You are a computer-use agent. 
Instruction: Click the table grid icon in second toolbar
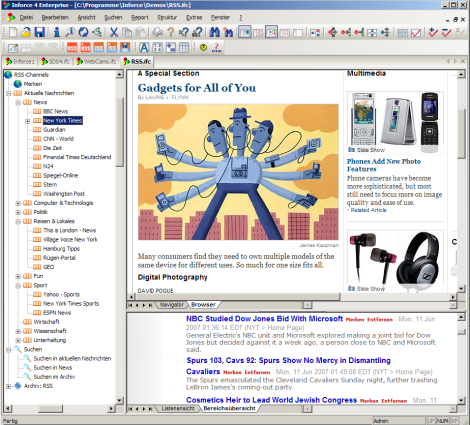[x=184, y=47]
